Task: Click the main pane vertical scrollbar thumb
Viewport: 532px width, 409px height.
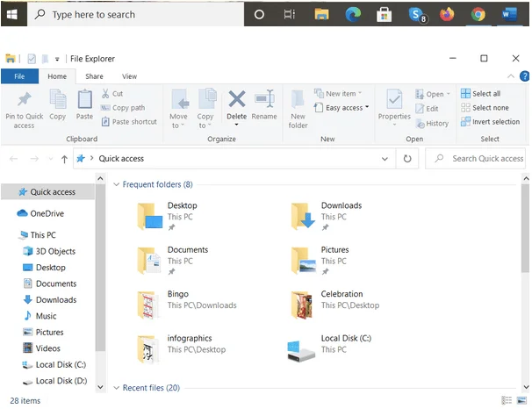Action: click(x=526, y=227)
